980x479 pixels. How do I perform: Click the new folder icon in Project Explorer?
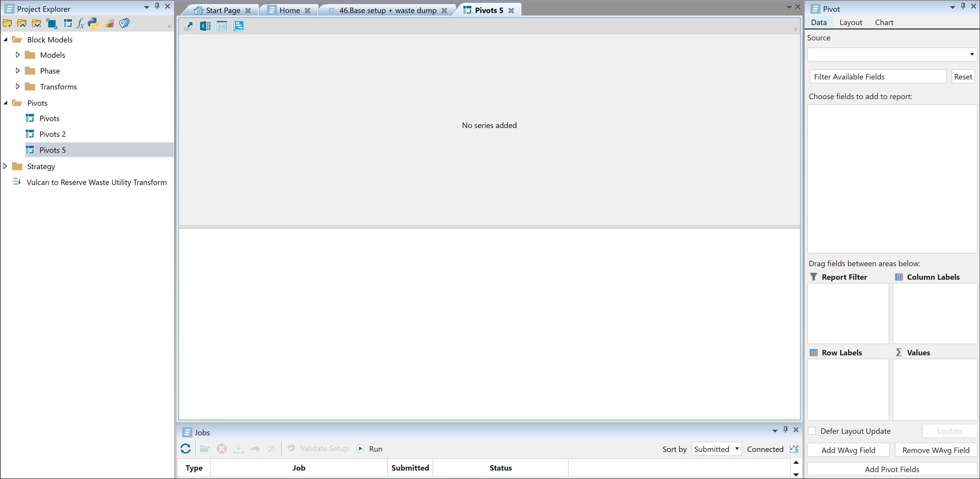7,24
